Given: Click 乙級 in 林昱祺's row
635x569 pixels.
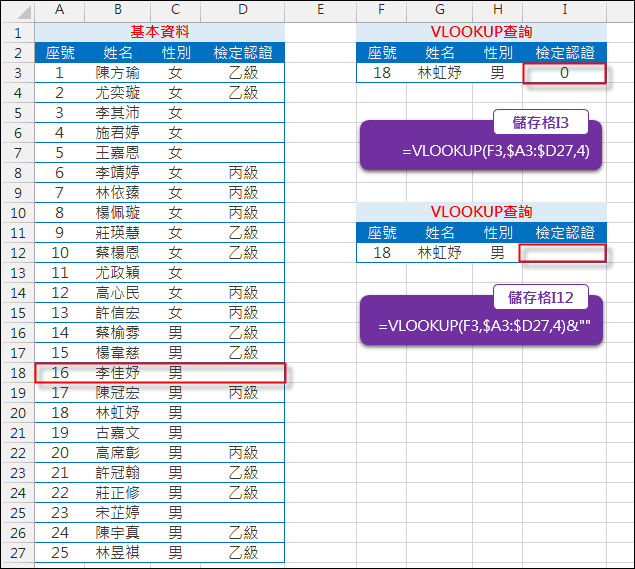Looking at the screenshot, I should point(243,553).
